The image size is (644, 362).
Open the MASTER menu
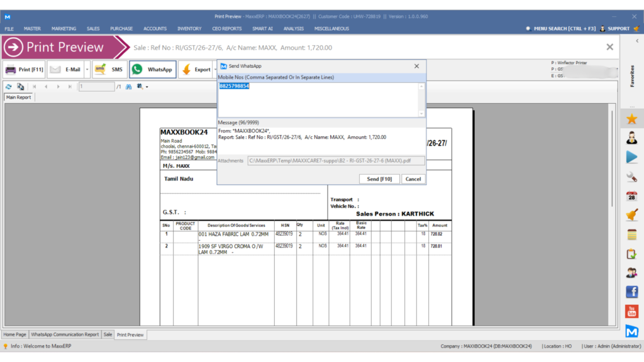tap(32, 29)
